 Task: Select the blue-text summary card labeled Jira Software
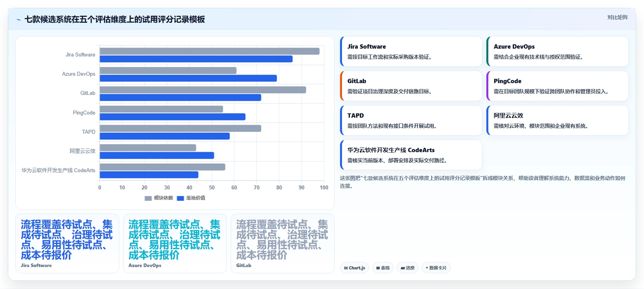pyautogui.click(x=67, y=244)
